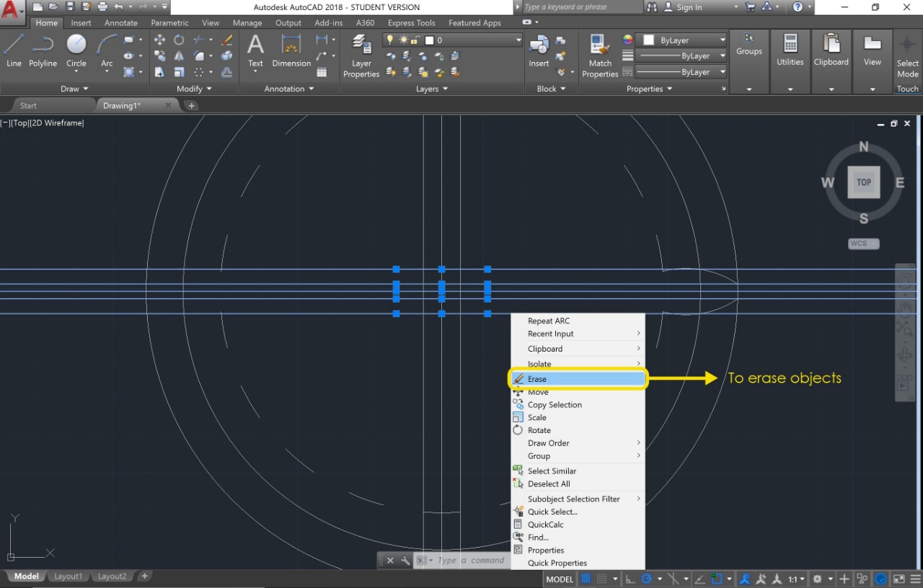
Task: Select Deselect All in context menu
Action: [578, 484]
